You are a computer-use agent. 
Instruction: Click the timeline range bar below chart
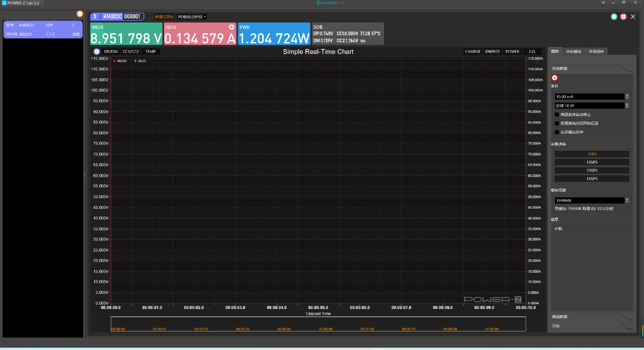pos(318,324)
